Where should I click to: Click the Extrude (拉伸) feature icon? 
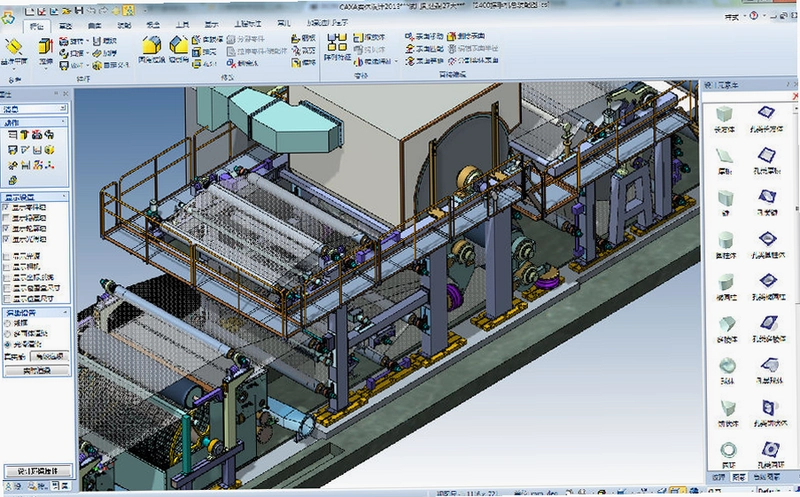45,46
